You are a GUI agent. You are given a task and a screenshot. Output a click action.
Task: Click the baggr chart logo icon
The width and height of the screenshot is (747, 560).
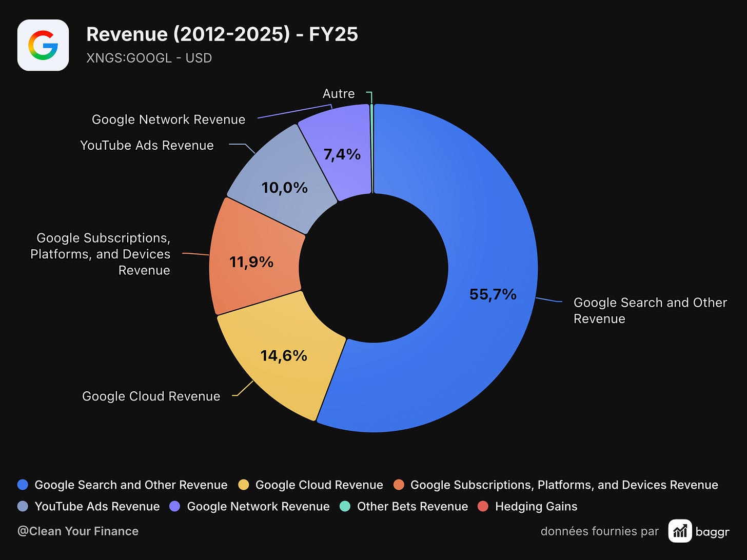coord(680,531)
